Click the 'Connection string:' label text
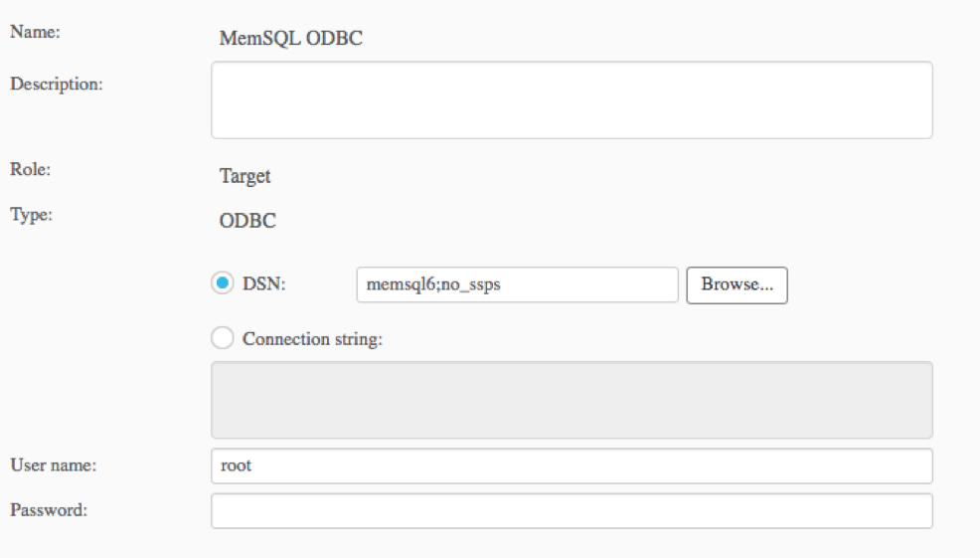The width and height of the screenshot is (980, 558). click(x=312, y=339)
